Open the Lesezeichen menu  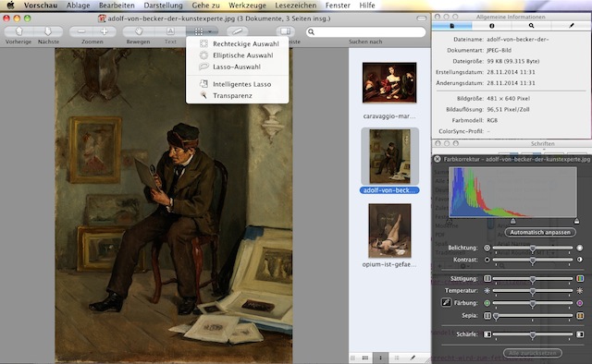click(x=296, y=6)
